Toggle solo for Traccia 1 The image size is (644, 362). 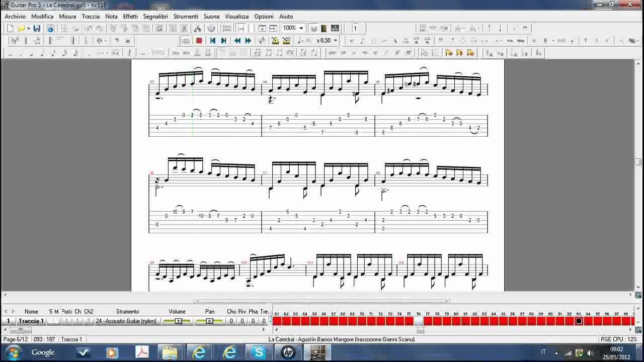tap(51, 321)
